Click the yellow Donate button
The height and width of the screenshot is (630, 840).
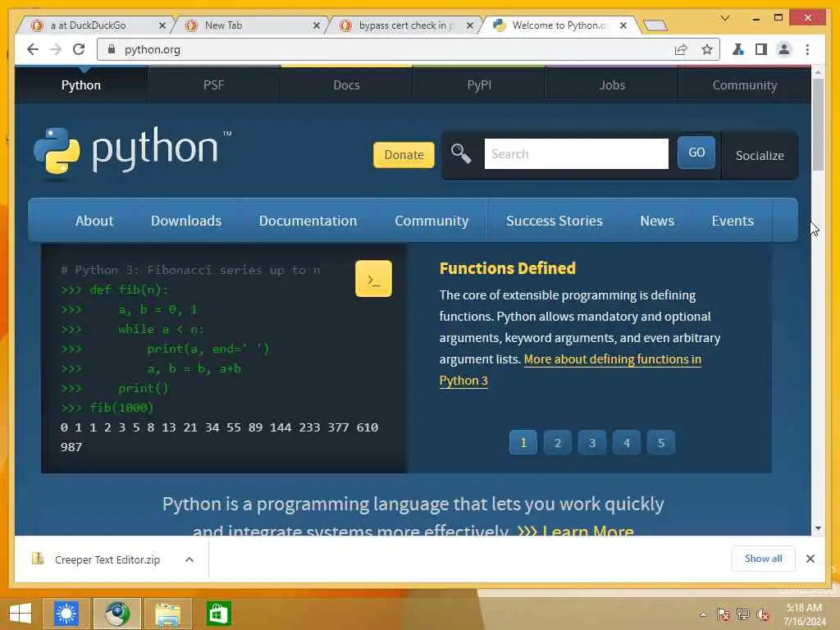(x=404, y=155)
